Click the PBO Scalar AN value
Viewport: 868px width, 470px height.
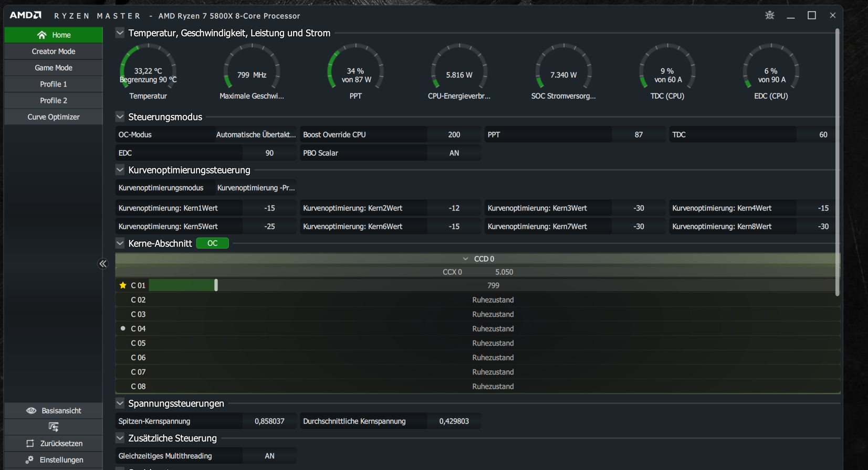(x=454, y=153)
